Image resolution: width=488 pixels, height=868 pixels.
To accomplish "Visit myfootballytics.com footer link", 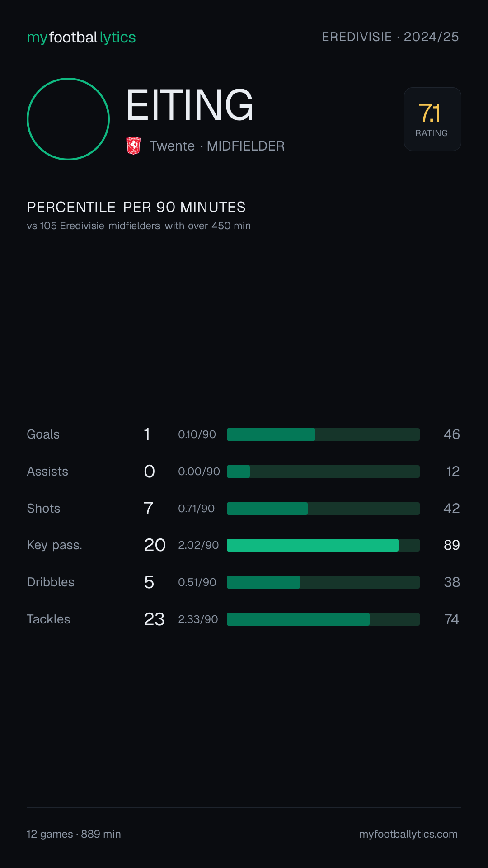I will (x=408, y=834).
